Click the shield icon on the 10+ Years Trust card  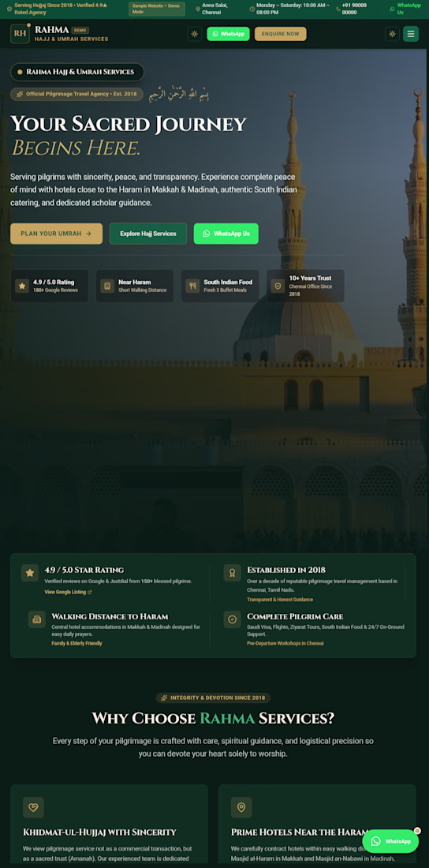(x=278, y=286)
